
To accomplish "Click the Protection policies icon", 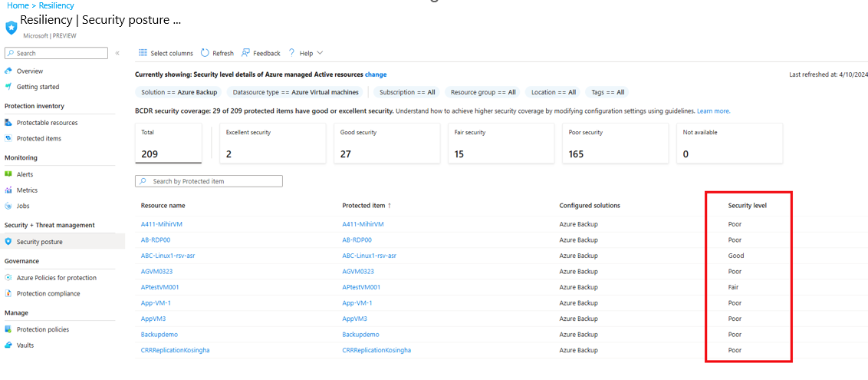I will pos(8,329).
